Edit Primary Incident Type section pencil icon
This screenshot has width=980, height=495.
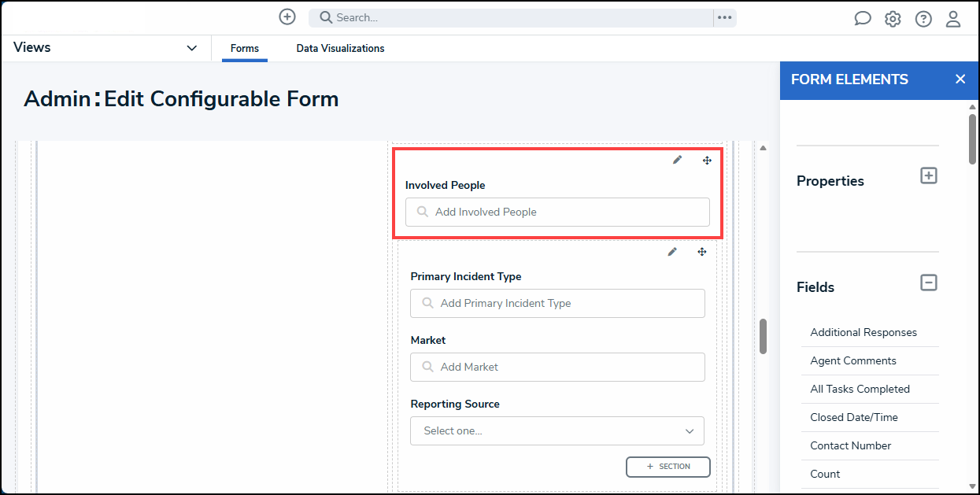[x=672, y=252]
